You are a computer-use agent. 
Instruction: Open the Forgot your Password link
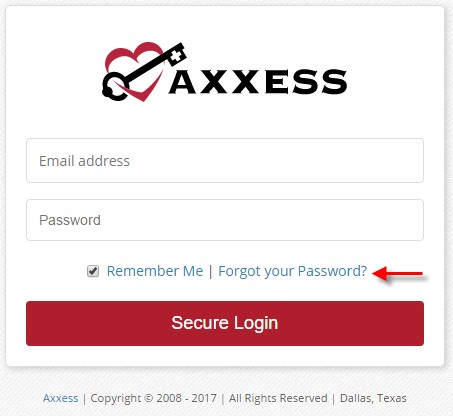(292, 271)
